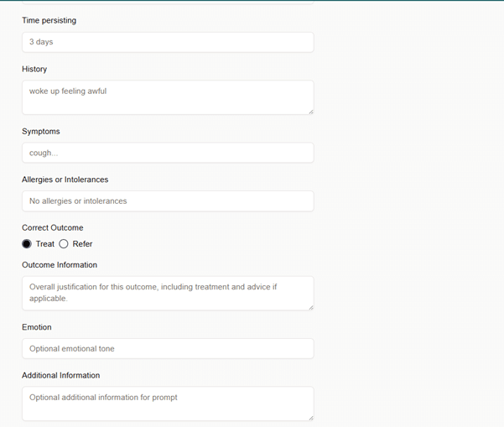Choose the Refer radio button

coord(64,244)
